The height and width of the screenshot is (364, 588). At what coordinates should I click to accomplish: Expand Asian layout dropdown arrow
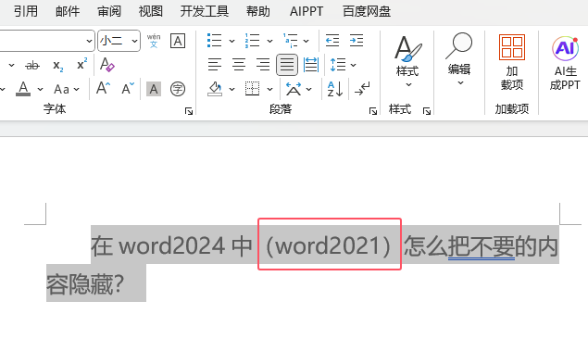click(308, 89)
